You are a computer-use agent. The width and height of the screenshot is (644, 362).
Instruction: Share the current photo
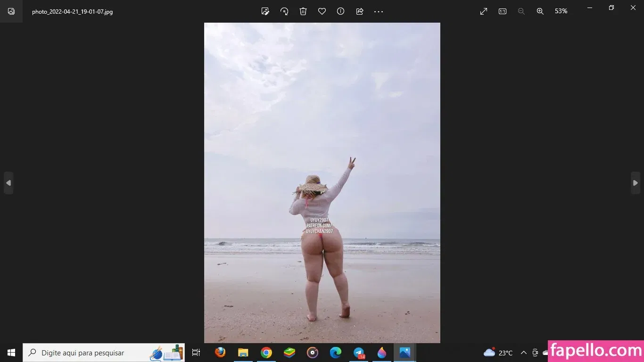[359, 11]
